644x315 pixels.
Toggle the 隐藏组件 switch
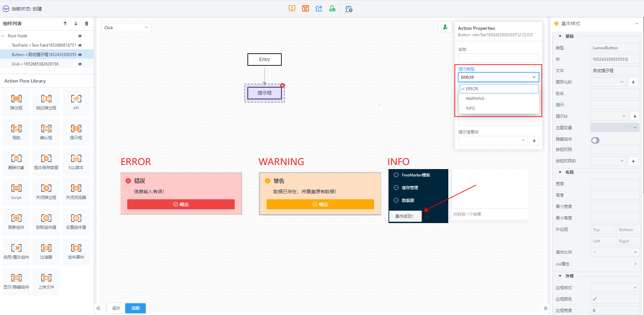tap(595, 140)
